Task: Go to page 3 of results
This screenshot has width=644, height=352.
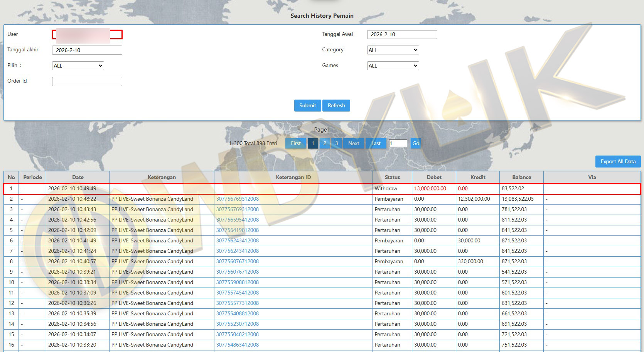Action: [336, 143]
